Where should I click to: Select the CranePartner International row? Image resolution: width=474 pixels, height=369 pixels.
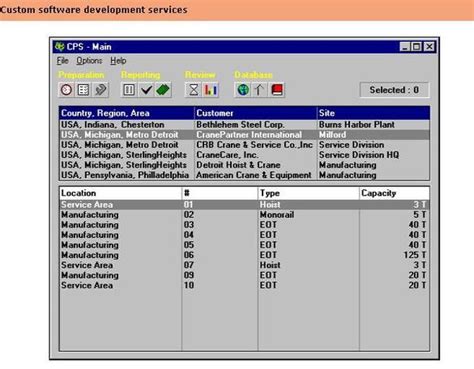(245, 135)
